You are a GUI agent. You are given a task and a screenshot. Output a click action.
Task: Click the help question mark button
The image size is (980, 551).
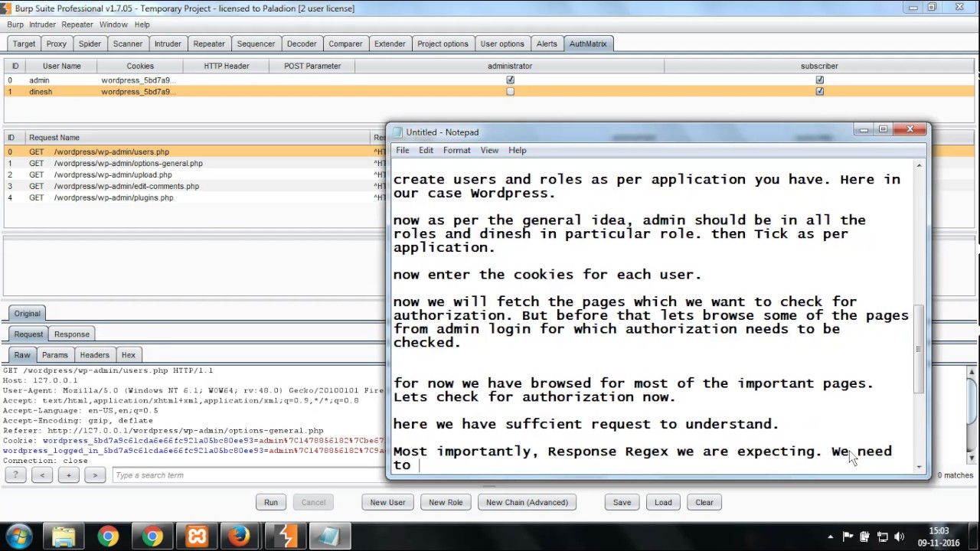16,475
